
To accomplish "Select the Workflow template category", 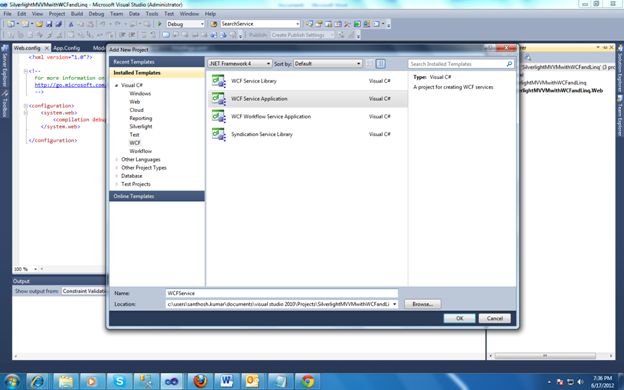I will point(140,151).
